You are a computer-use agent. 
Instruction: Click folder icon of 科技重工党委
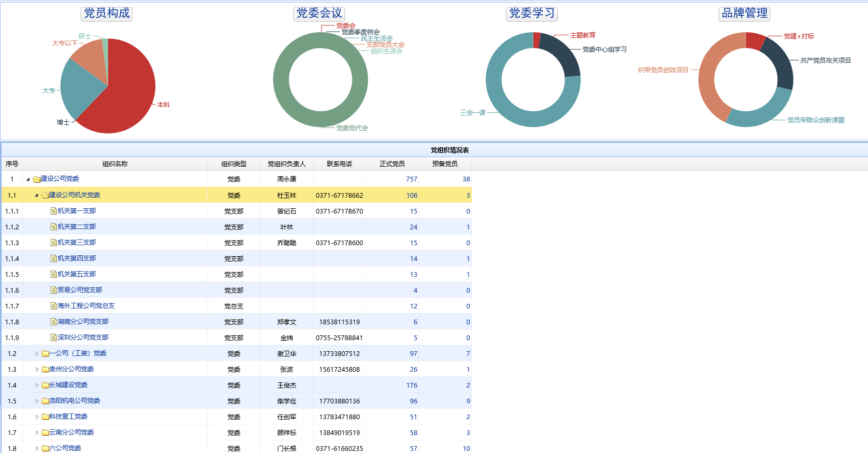(x=45, y=417)
